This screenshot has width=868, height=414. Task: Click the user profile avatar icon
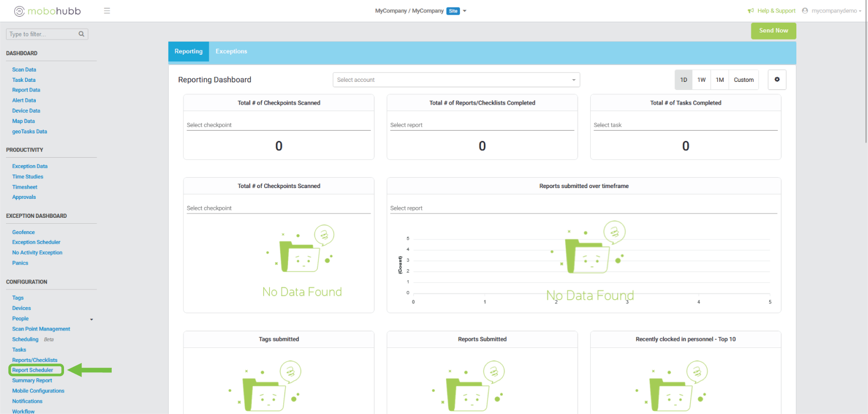click(805, 11)
